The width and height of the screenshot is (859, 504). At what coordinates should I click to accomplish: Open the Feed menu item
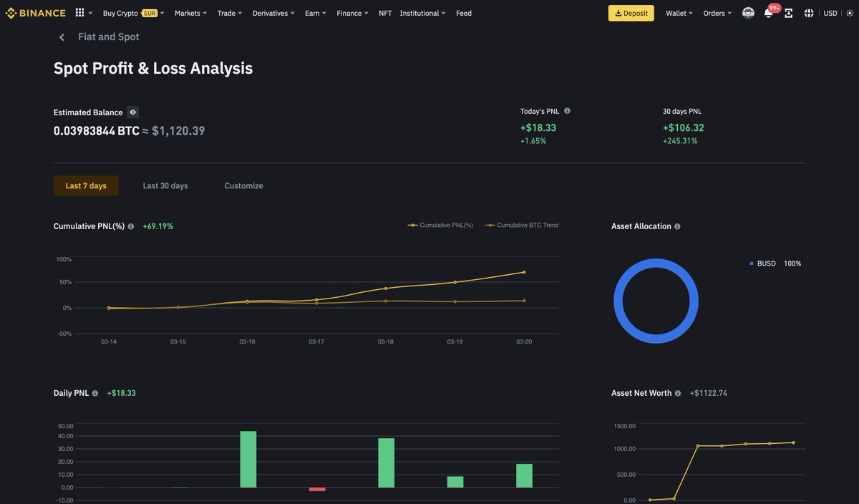coord(464,13)
